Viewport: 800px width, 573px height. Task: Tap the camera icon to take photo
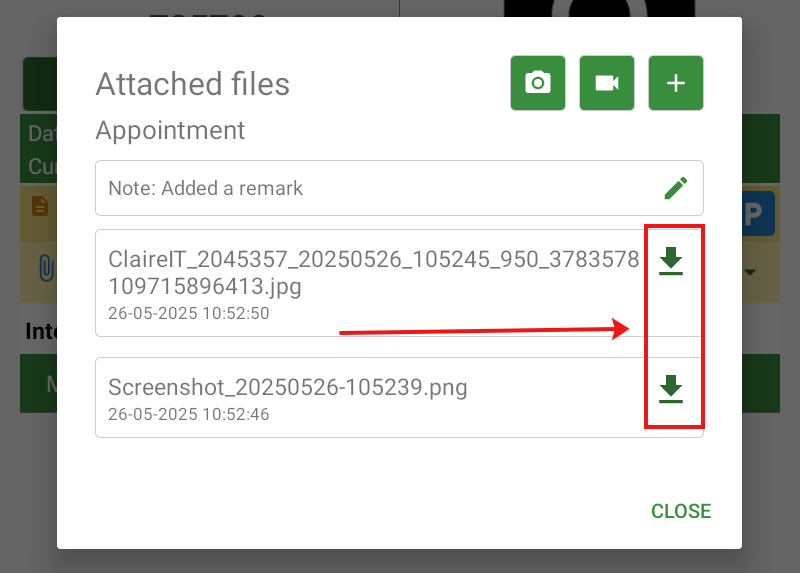tap(538, 83)
